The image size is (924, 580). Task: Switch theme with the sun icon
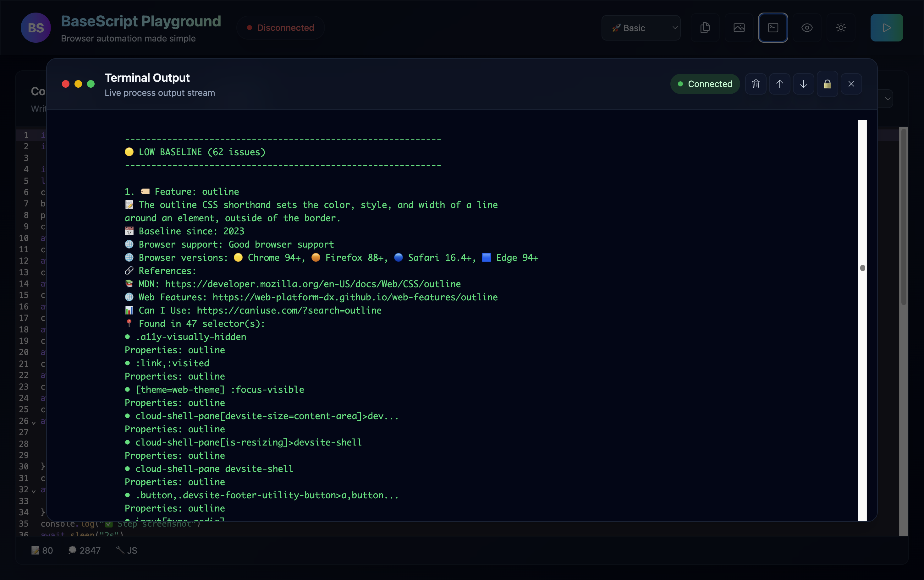point(841,28)
